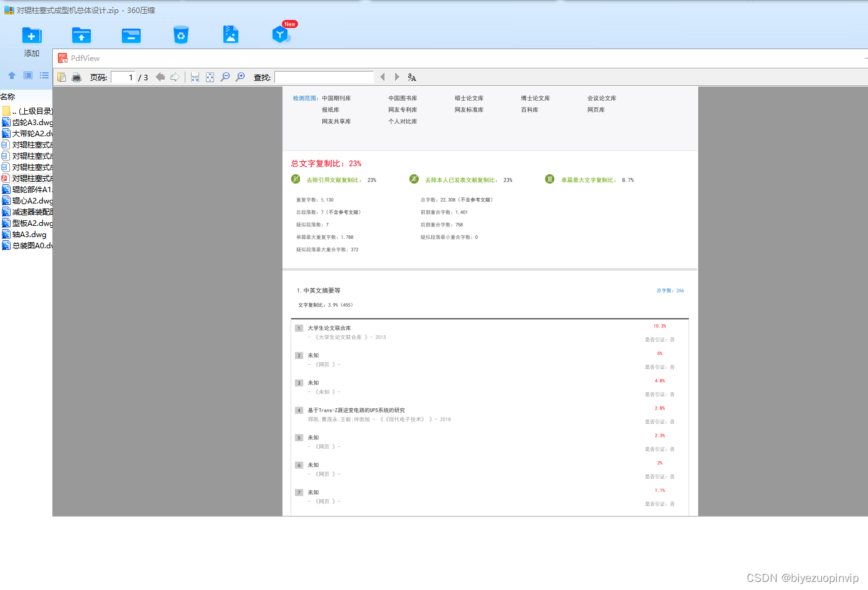This screenshot has height=590, width=868.
Task: Select file 型板A2.dwg
Action: [x=27, y=223]
